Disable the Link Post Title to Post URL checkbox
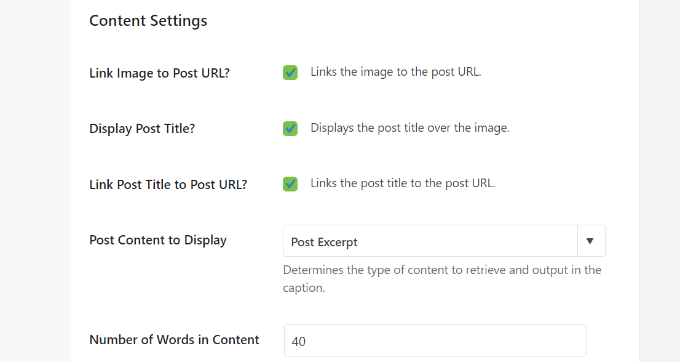 pyautogui.click(x=290, y=184)
